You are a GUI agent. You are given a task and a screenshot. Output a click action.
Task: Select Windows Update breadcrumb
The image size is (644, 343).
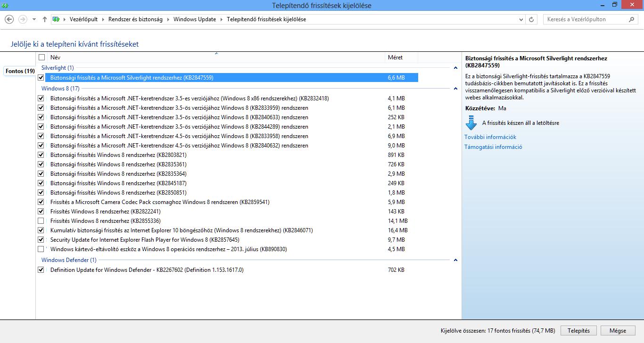(195, 19)
